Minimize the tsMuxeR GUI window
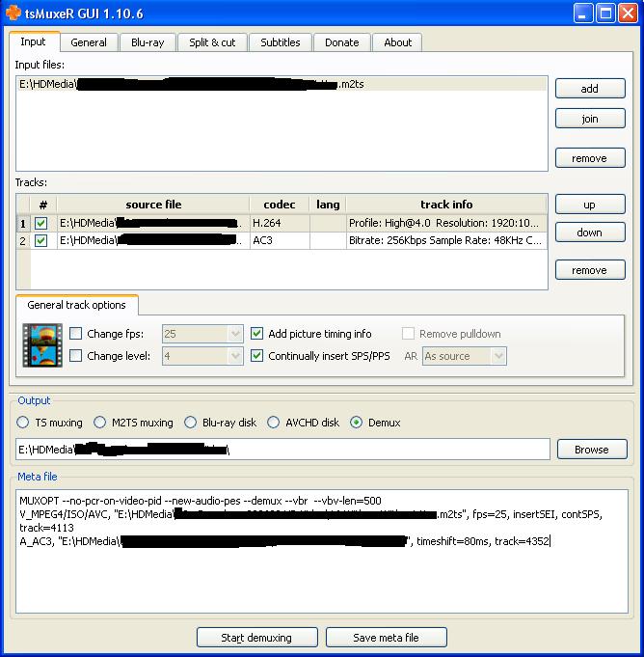 pyautogui.click(x=583, y=13)
